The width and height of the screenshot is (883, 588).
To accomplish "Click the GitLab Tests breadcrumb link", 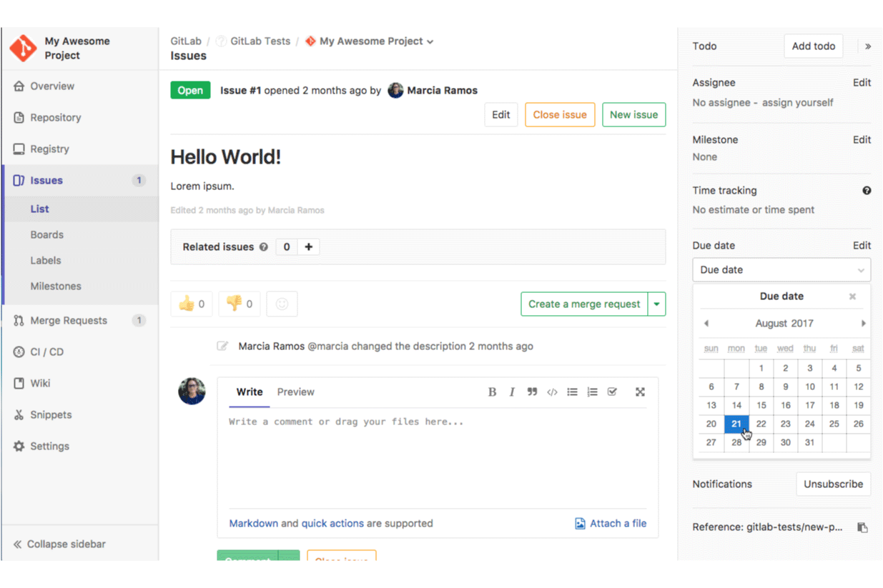I will [260, 41].
